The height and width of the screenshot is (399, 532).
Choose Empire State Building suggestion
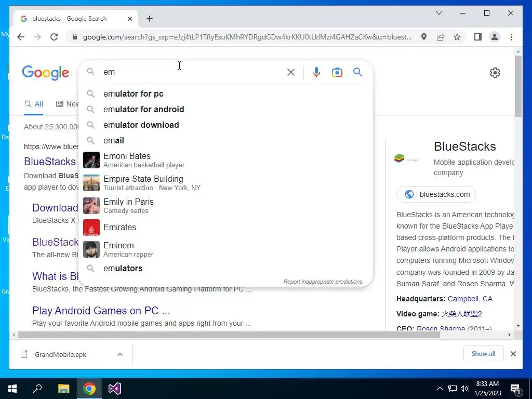(225, 183)
